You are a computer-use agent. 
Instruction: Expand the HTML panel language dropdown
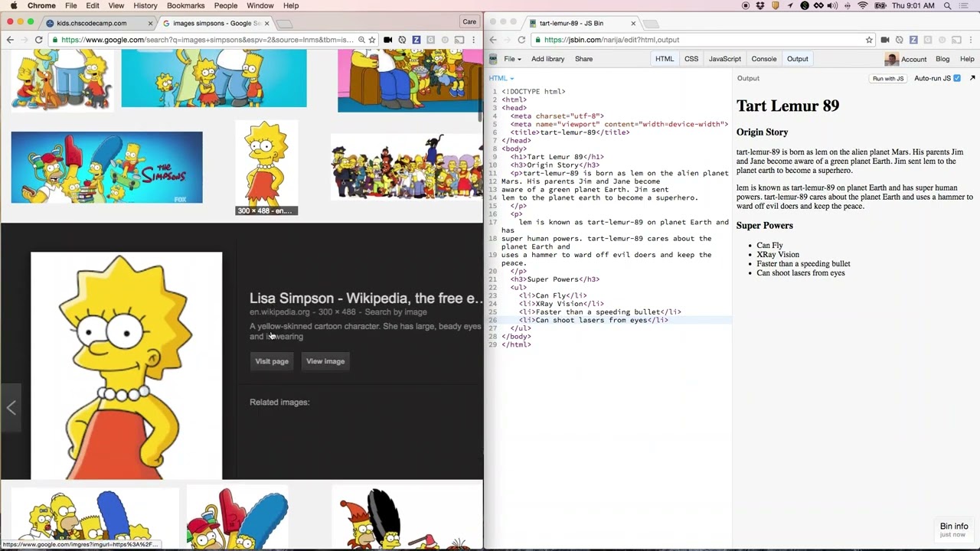point(501,78)
